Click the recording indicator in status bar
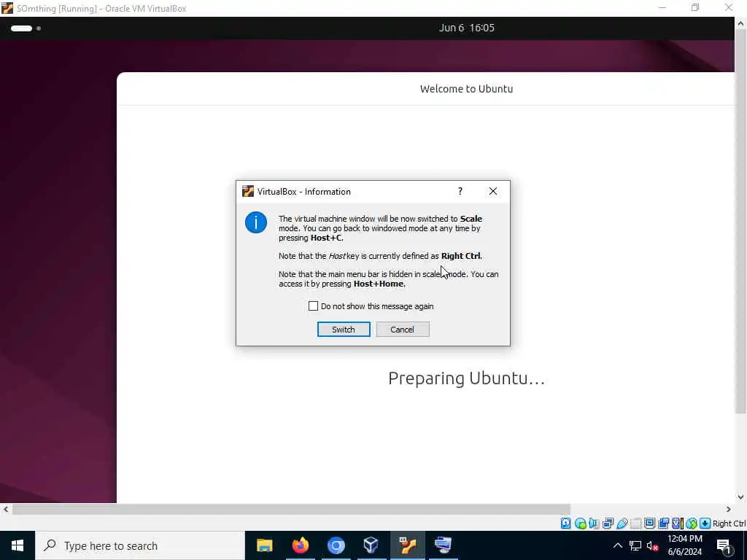This screenshot has height=560, width=747. (663, 524)
